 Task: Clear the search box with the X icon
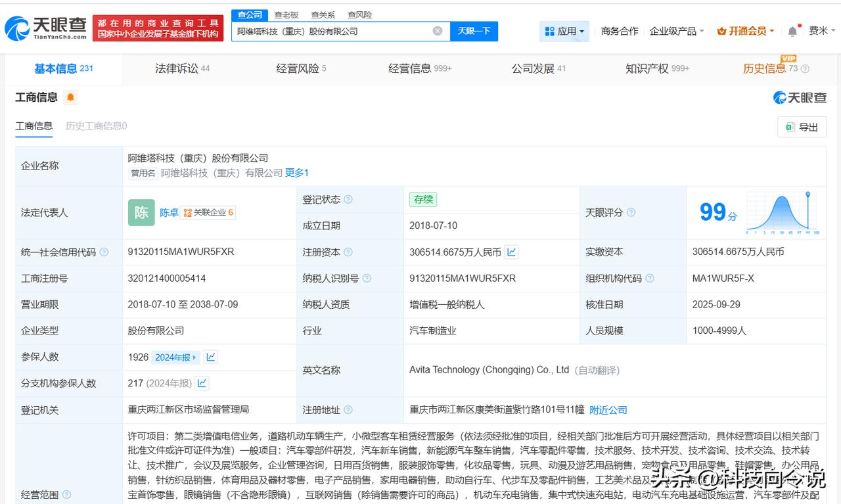click(438, 31)
